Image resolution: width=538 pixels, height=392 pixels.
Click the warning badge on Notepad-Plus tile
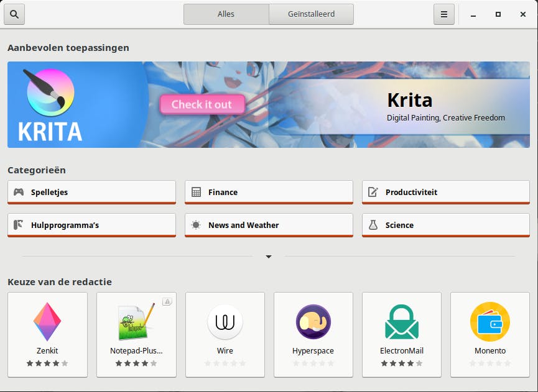coord(167,301)
